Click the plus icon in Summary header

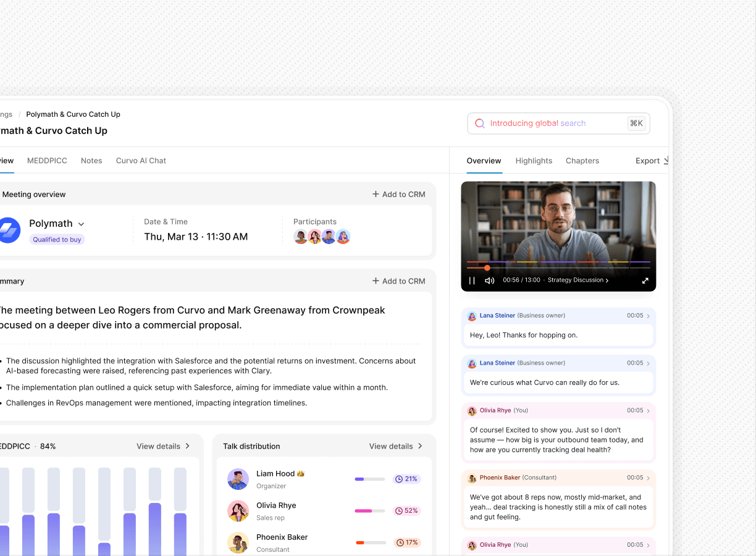click(x=376, y=281)
